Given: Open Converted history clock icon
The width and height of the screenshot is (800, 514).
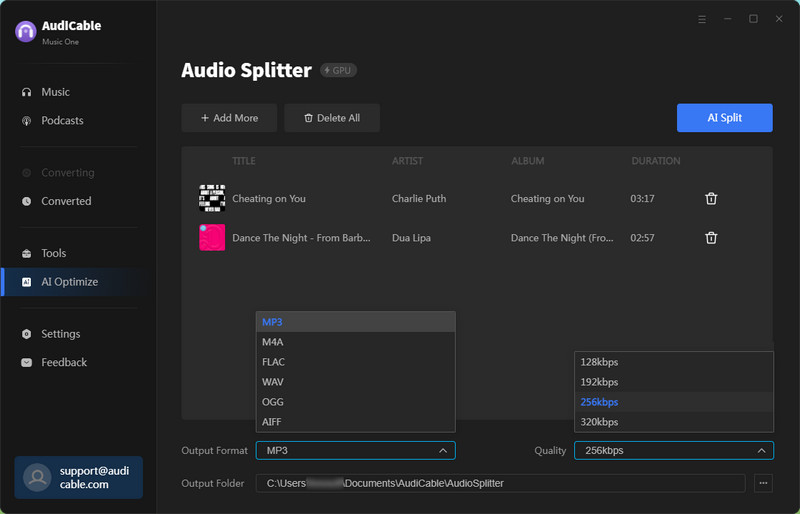Looking at the screenshot, I should [27, 202].
